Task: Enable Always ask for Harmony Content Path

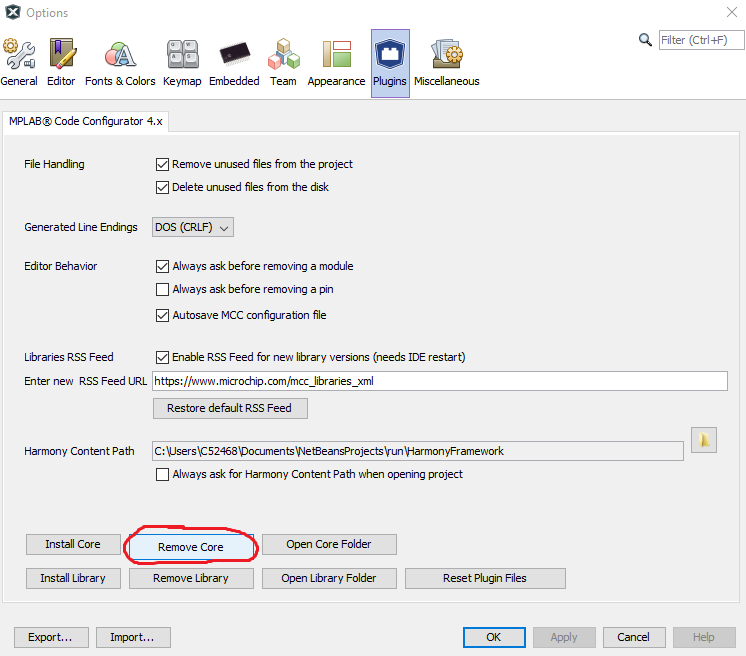Action: [162, 474]
